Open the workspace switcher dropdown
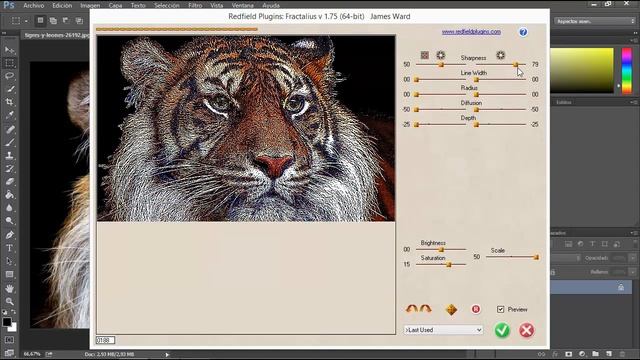This screenshot has height=360, width=640. [595, 21]
